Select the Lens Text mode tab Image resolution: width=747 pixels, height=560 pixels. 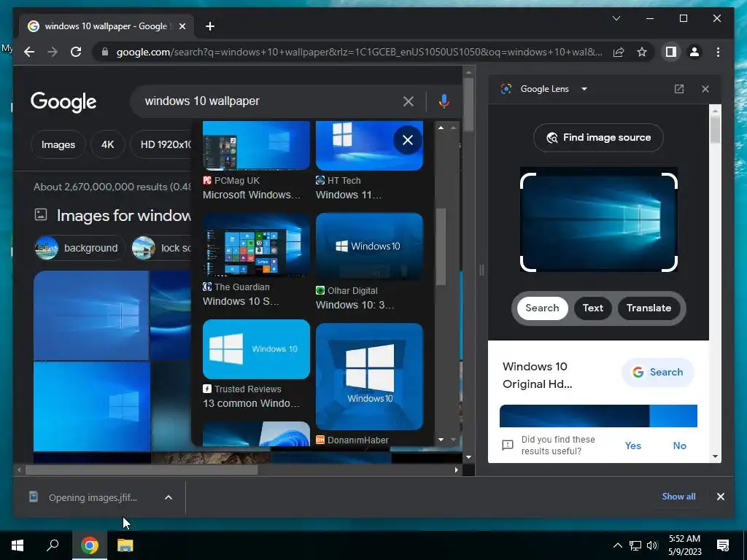pos(592,308)
